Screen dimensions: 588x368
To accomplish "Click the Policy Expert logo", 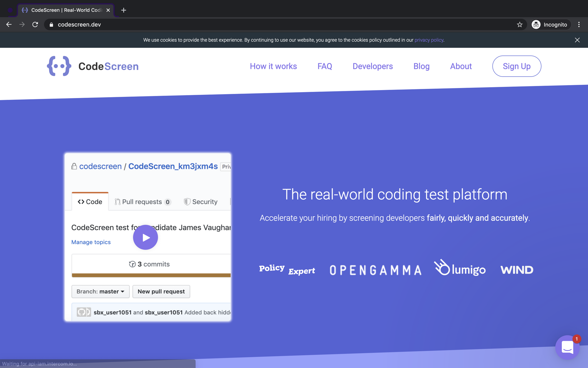I will click(287, 269).
